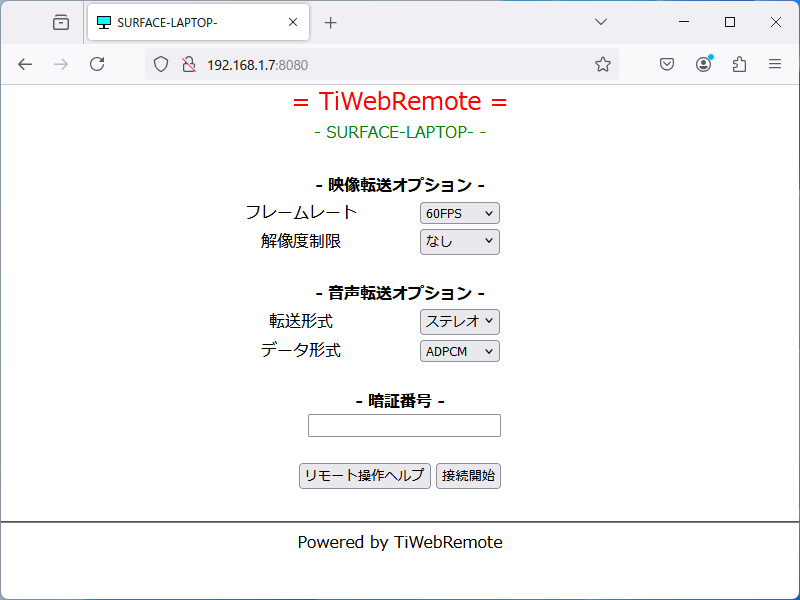Click the PIN code input field

coord(404,425)
